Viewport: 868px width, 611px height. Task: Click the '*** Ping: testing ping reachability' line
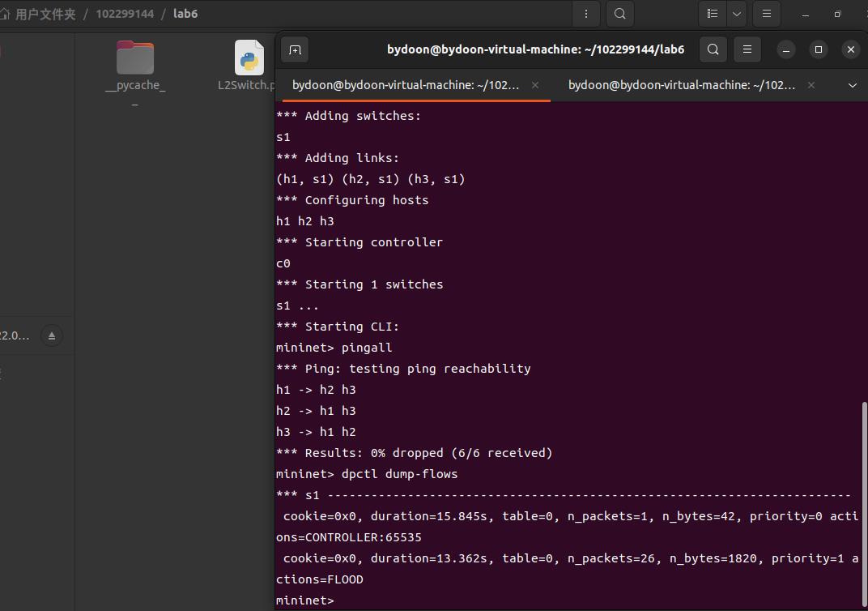[403, 369]
